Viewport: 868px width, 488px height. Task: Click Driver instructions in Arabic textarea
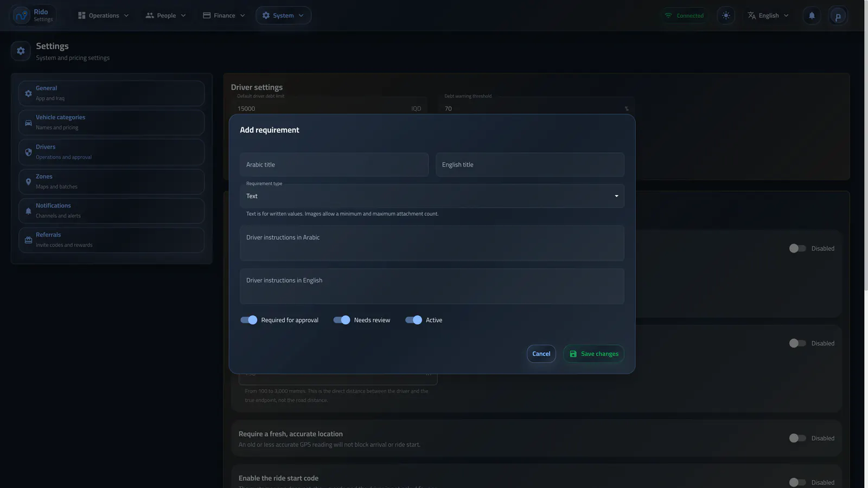click(432, 243)
